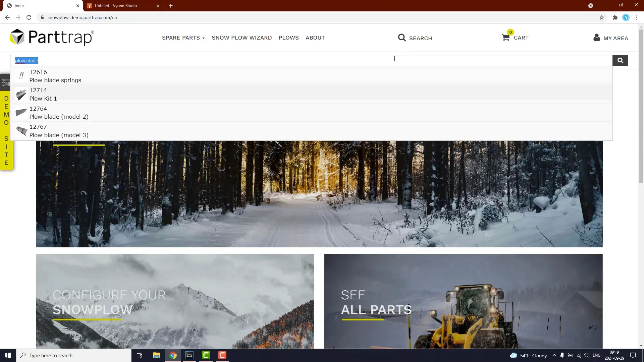Bookmark this page with star icon
The width and height of the screenshot is (644, 362).
tap(602, 17)
